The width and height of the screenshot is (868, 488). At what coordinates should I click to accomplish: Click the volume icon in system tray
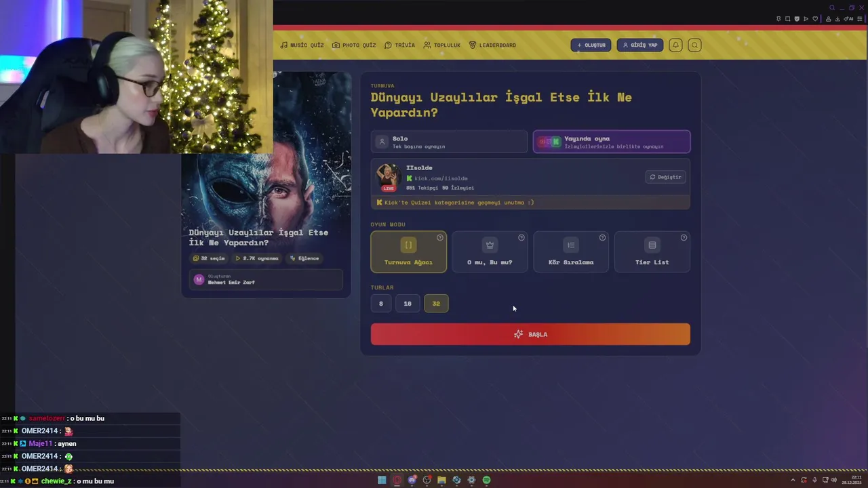[x=833, y=480]
